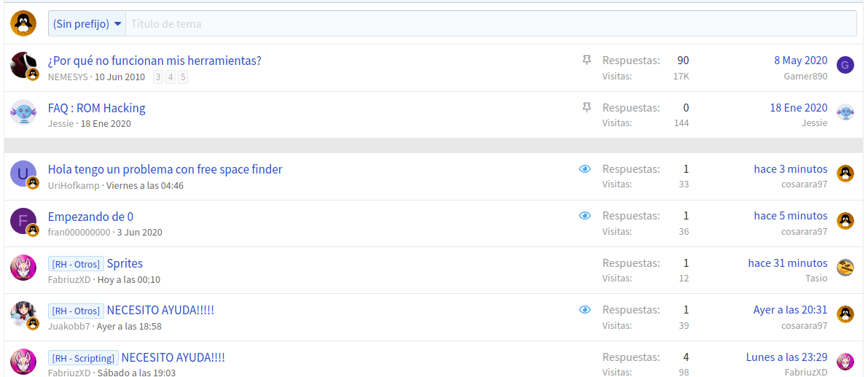Toggle watch eye on Empezando de 0

coord(584,216)
